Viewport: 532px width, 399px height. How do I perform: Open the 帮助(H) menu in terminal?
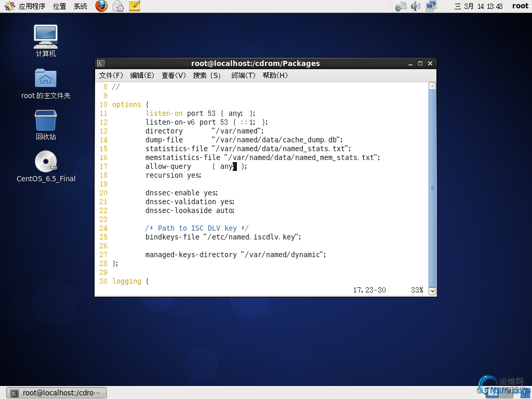[275, 75]
